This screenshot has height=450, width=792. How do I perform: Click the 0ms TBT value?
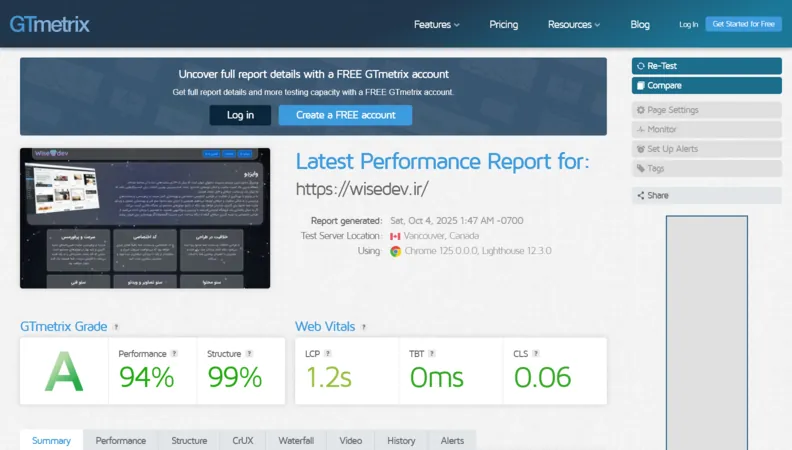(436, 377)
